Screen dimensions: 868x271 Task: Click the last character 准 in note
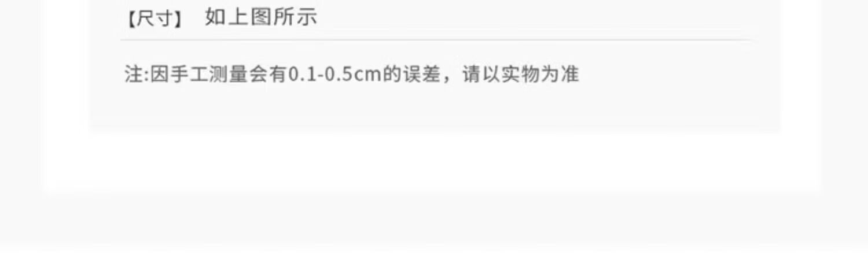click(569, 75)
